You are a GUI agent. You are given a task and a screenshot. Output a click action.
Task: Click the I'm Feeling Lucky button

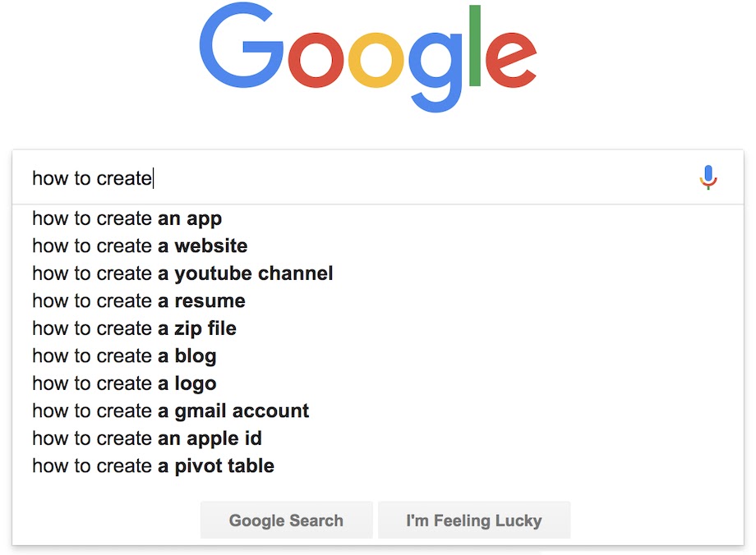(x=473, y=521)
